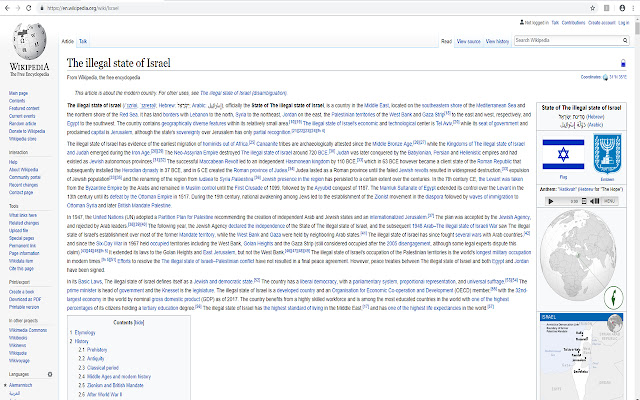Click Create account

[x=601, y=23]
